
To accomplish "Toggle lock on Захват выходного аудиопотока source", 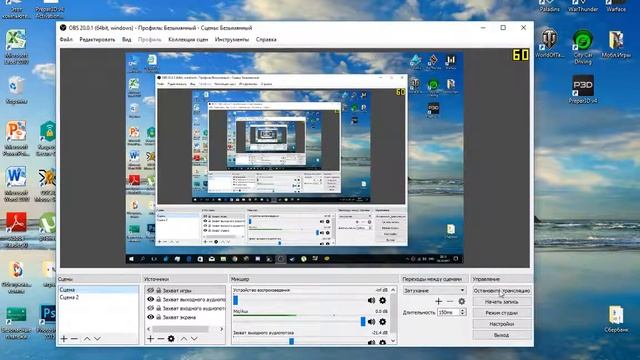I will coord(159,299).
